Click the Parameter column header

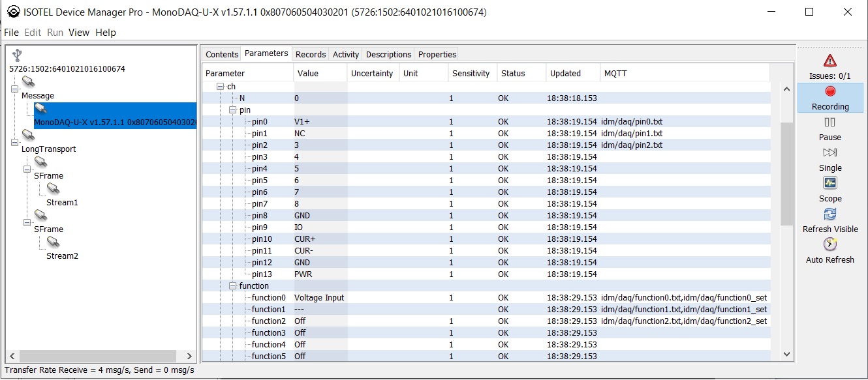pos(247,74)
